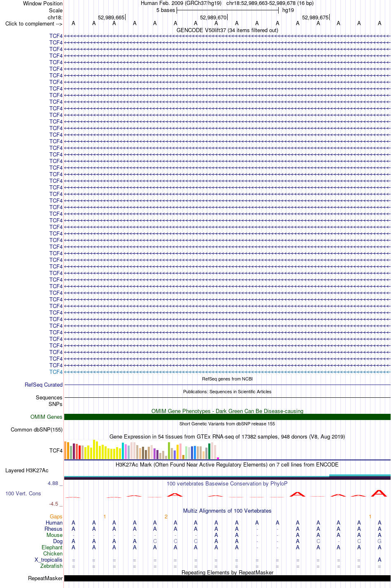391x588 pixels.
Task: Open 'RefSeq genes from NCBI' track title
Action: pos(227,379)
